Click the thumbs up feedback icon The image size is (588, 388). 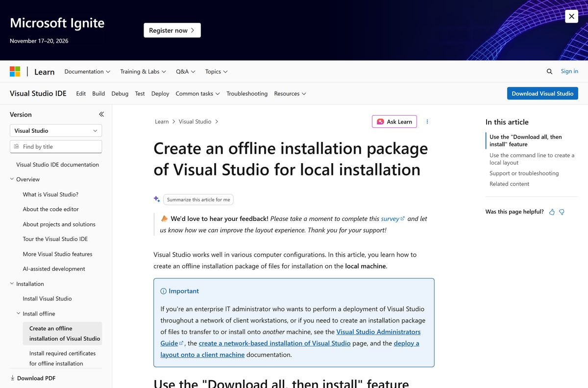point(552,212)
